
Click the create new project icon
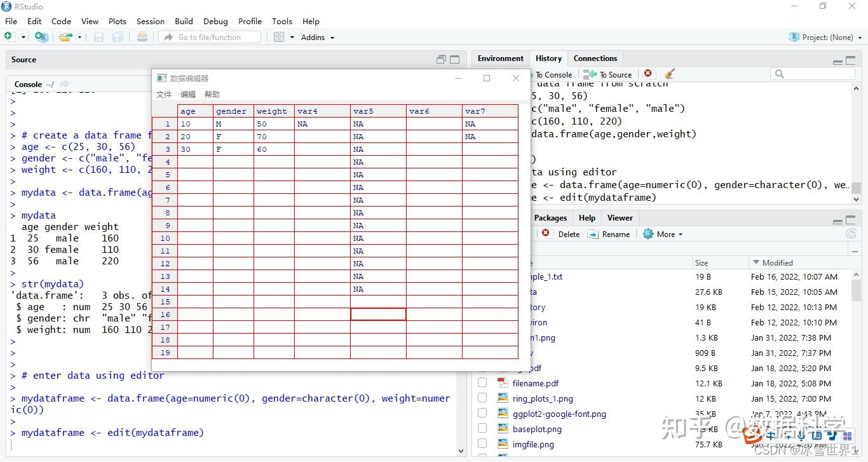[41, 37]
